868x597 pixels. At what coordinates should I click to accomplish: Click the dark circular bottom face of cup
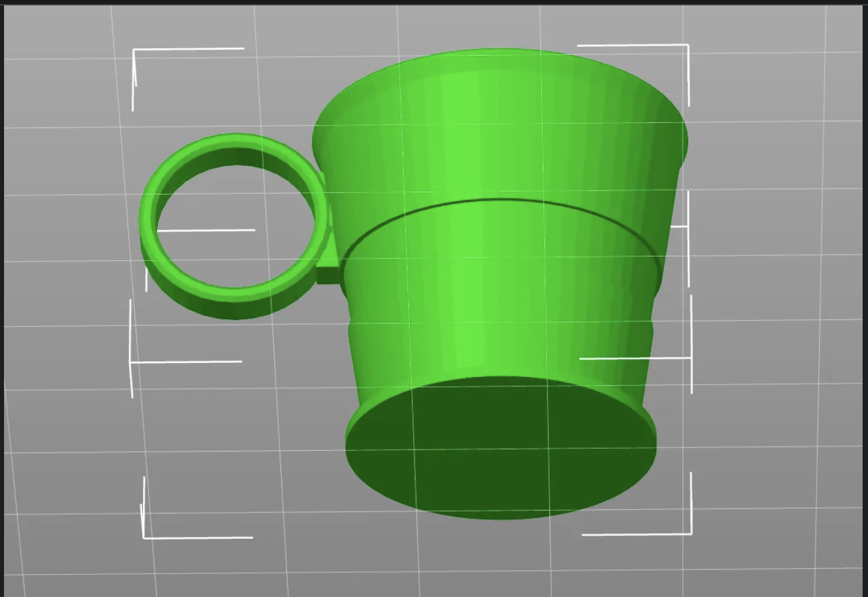tap(500, 448)
